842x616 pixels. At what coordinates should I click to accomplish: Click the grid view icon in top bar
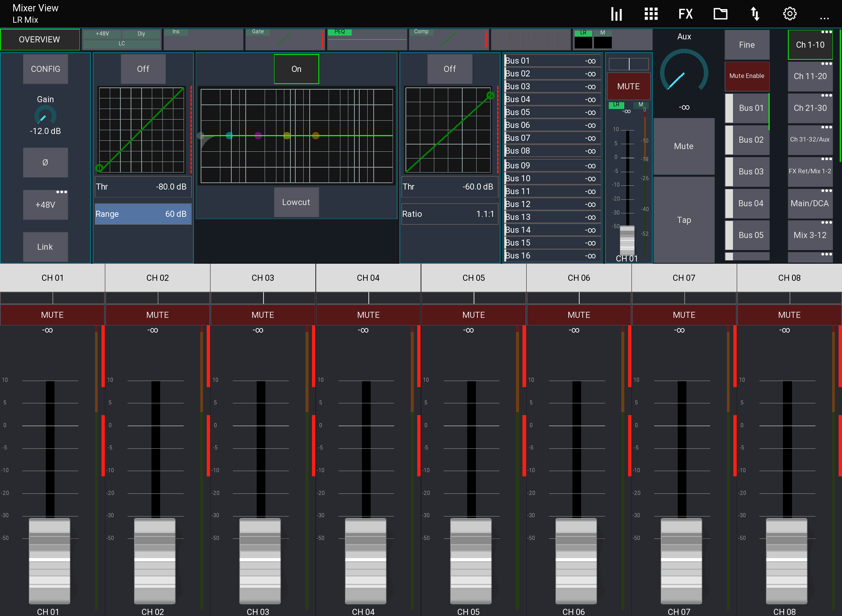tap(651, 14)
